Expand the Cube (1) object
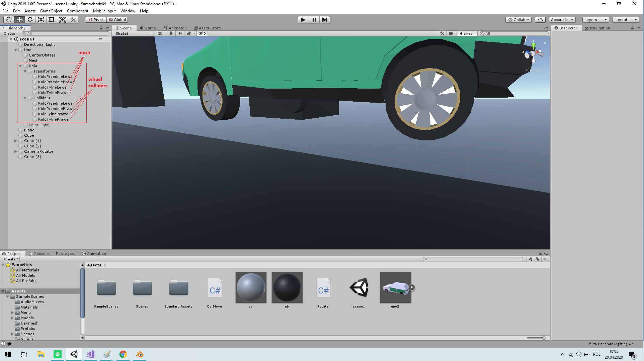 pos(15,141)
